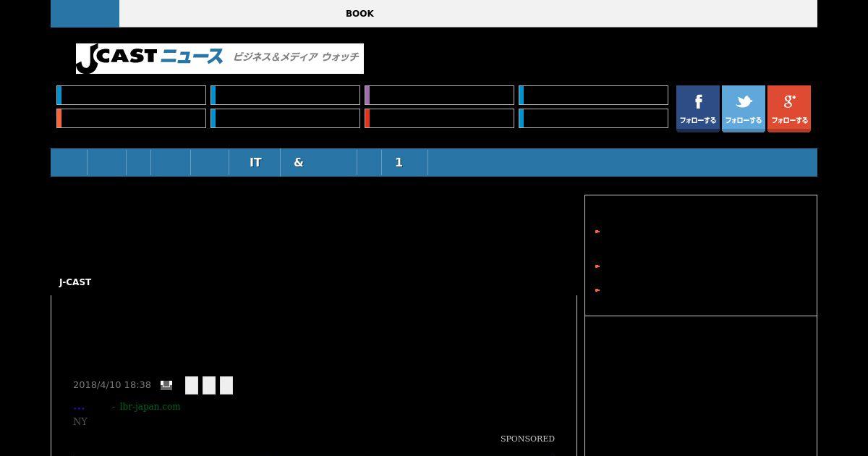The width and height of the screenshot is (868, 456).
Task: Click the J-CAST breadcrumb text
Action: click(75, 282)
